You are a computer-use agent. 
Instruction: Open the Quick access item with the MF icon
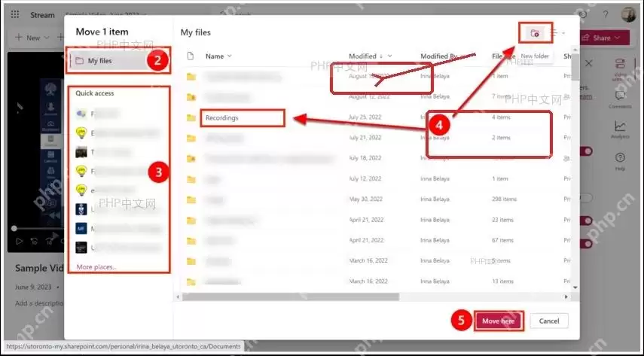pos(81,228)
